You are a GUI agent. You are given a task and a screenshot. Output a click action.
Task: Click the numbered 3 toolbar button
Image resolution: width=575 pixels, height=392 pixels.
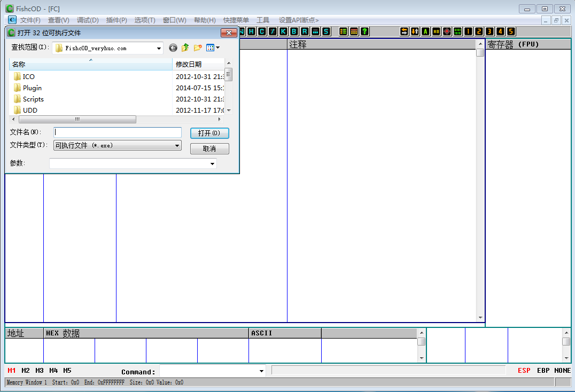tap(489, 32)
